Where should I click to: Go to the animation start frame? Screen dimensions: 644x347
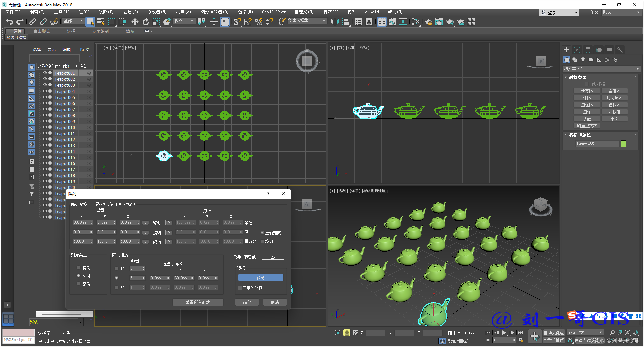488,333
